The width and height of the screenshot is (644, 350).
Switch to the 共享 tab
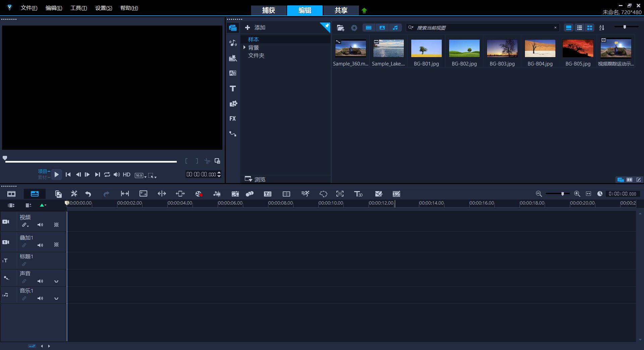[341, 10]
